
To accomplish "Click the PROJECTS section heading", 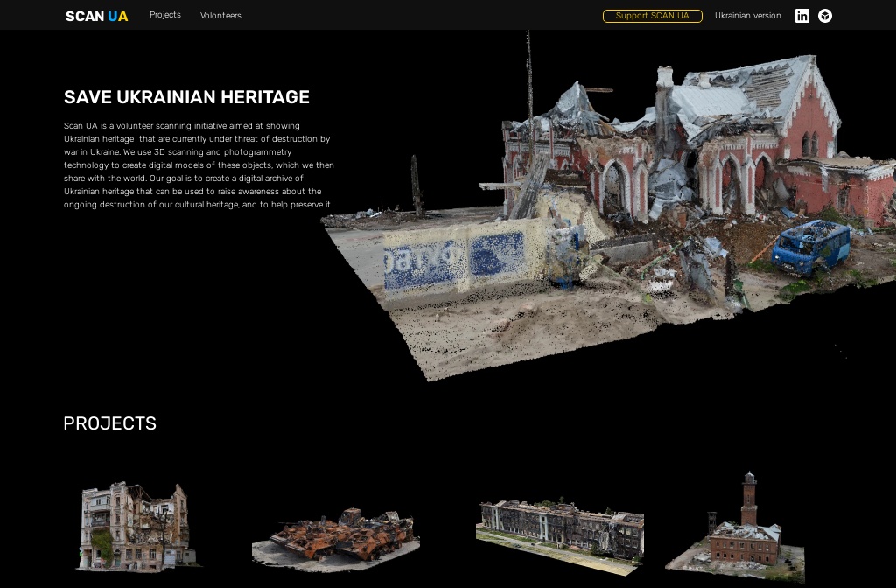I will point(109,423).
